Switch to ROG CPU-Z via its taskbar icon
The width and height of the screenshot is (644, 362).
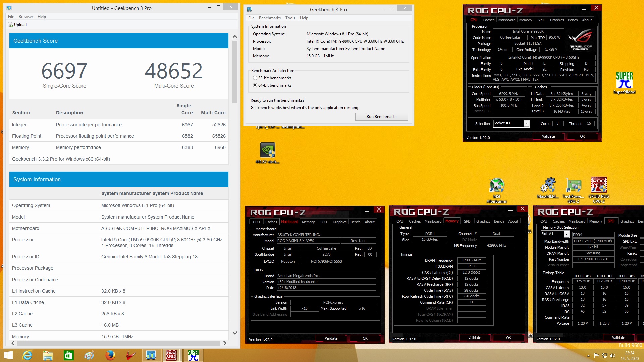pos(171,355)
